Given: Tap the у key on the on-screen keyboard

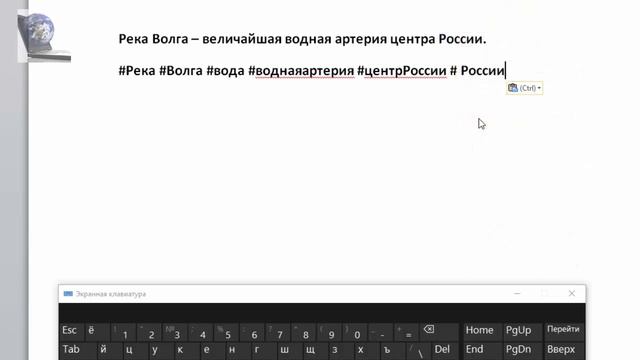Looking at the screenshot, I should [x=161, y=351].
